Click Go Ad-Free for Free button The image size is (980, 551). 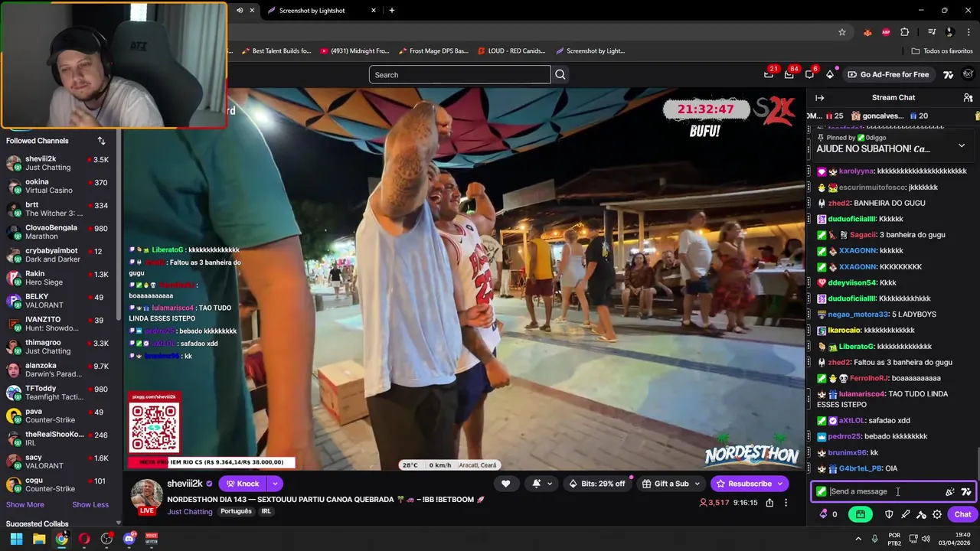[x=888, y=74]
